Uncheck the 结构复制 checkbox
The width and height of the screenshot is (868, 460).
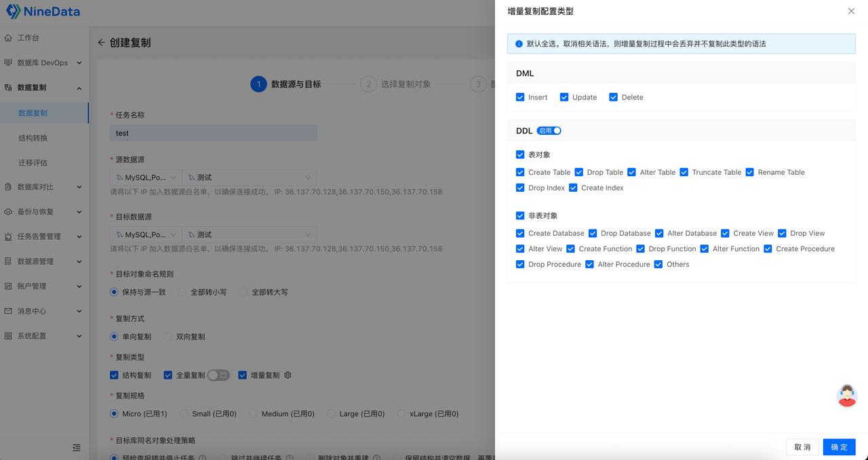pyautogui.click(x=114, y=375)
